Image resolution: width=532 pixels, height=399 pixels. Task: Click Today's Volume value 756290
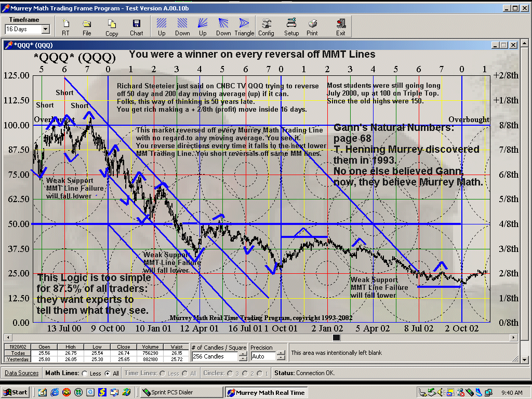point(150,353)
